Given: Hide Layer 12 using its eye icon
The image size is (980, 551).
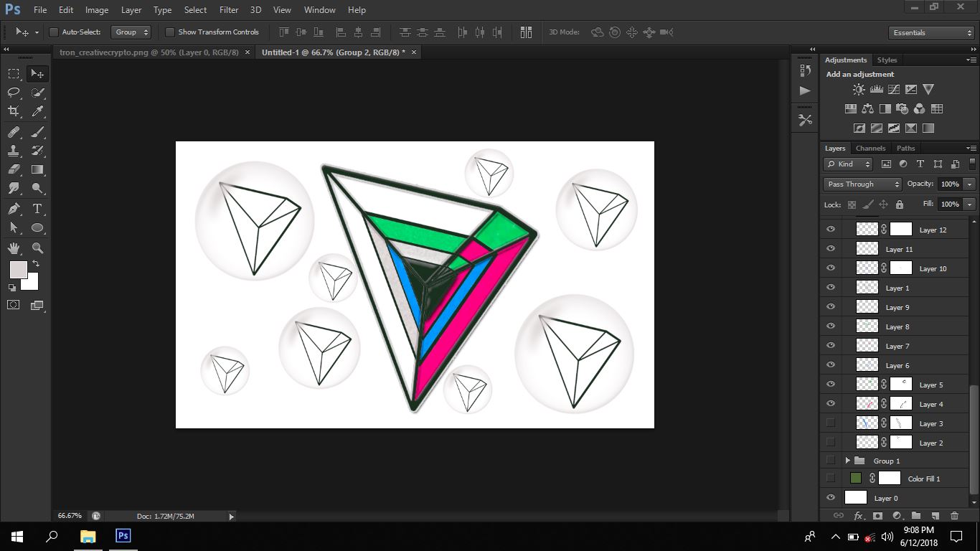Looking at the screenshot, I should click(831, 230).
